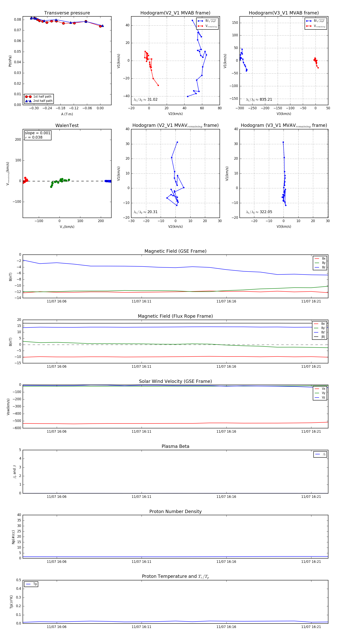Viewport: 351px width, 644px height.
Task: Click the eigenvalue ratio text '835.21'
Action: pyautogui.click(x=266, y=100)
